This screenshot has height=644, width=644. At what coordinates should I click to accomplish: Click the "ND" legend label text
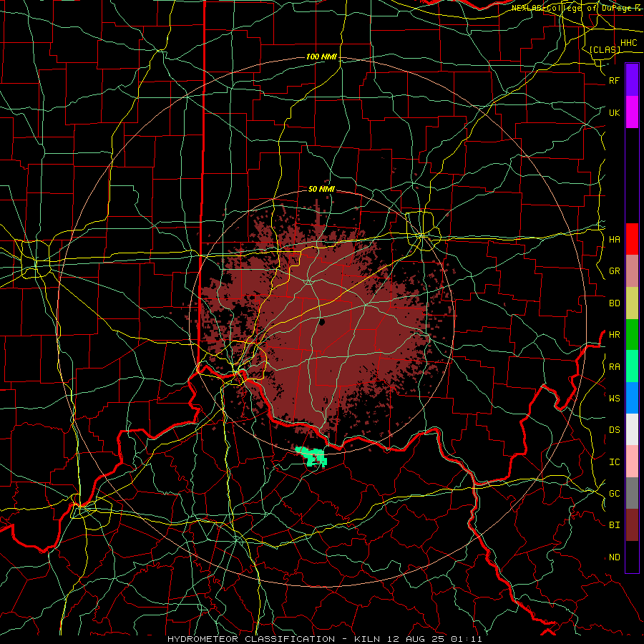[x=614, y=557]
